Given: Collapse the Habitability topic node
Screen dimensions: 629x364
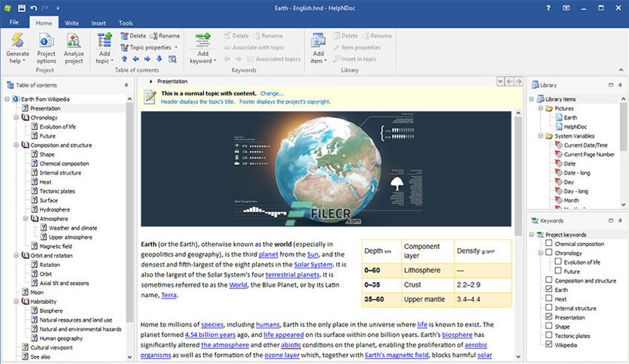Looking at the screenshot, I should (16, 302).
